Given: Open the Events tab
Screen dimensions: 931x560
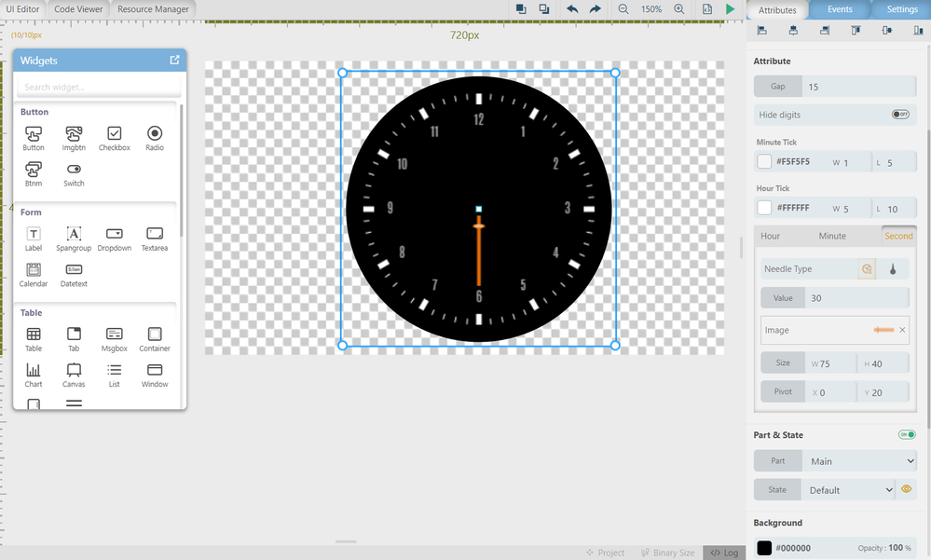Looking at the screenshot, I should pyautogui.click(x=840, y=9).
